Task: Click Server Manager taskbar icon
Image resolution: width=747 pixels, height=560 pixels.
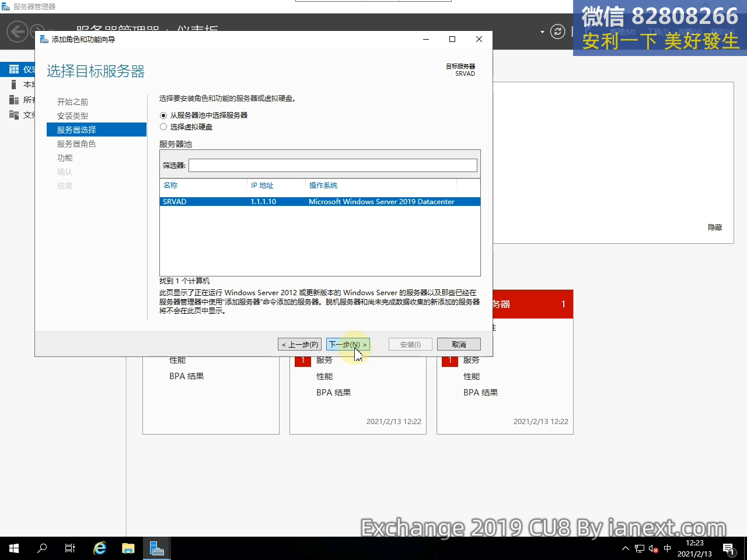Action: click(x=157, y=548)
